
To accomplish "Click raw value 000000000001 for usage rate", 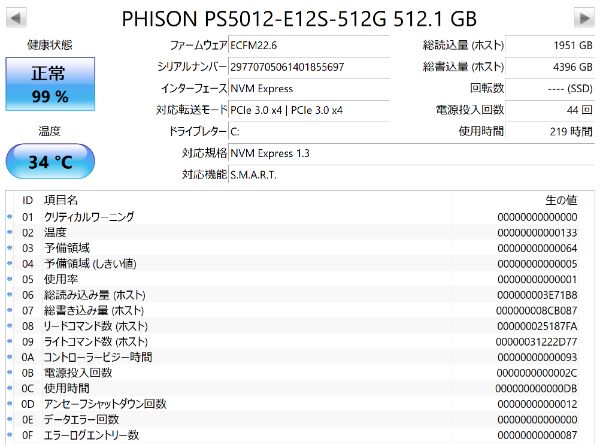I will coord(537,279).
